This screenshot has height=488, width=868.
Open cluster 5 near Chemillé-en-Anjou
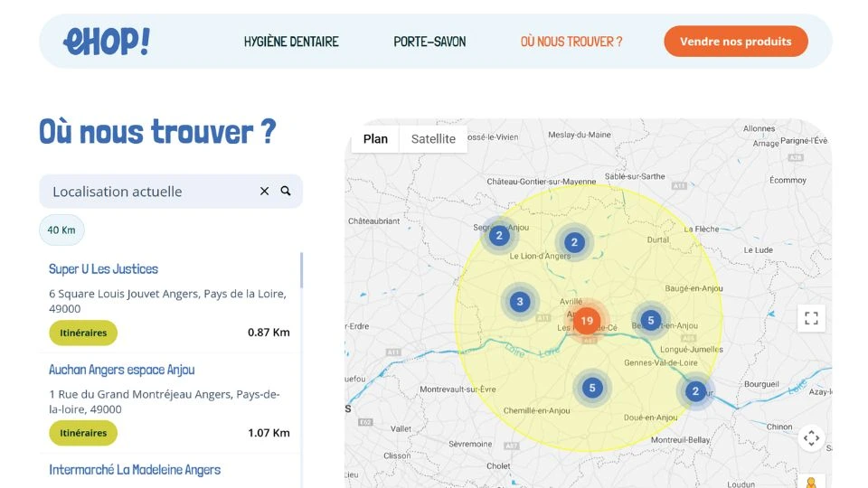[591, 388]
